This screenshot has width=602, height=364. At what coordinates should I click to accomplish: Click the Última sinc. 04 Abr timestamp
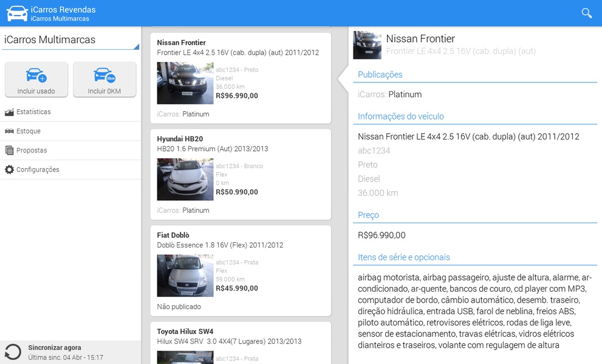click(x=66, y=357)
